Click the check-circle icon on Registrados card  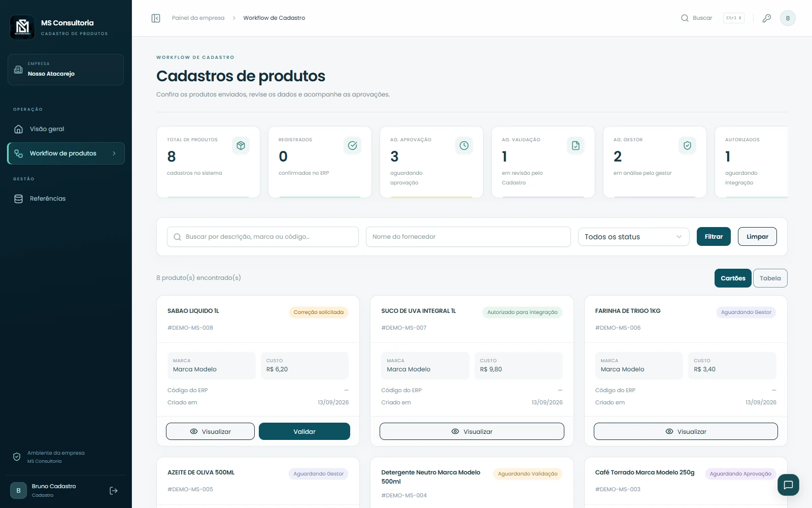coord(352,146)
